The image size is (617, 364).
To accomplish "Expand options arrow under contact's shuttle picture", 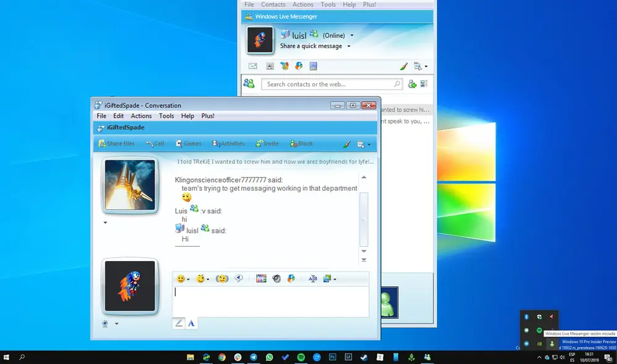I will [106, 223].
